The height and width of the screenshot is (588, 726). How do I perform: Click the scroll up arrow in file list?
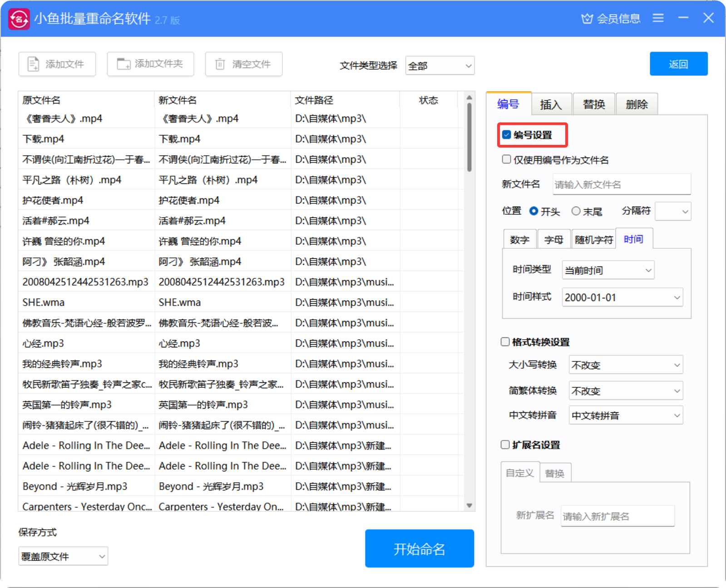(469, 98)
